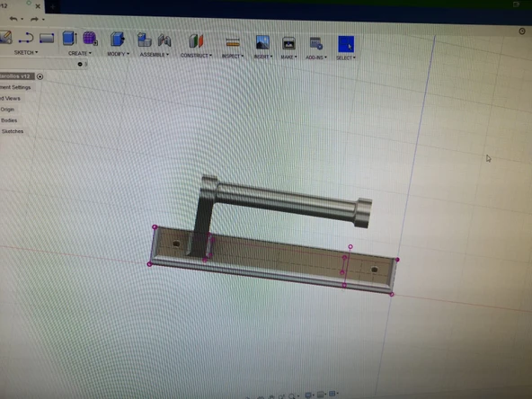Select the Press Pull modify tool
This screenshot has height=399, width=532.
tap(118, 39)
